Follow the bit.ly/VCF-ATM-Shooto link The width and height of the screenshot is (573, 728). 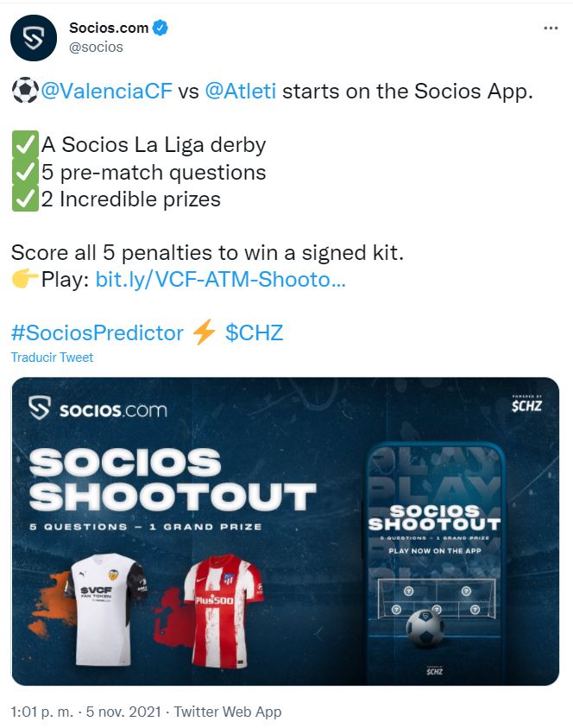coord(220,280)
